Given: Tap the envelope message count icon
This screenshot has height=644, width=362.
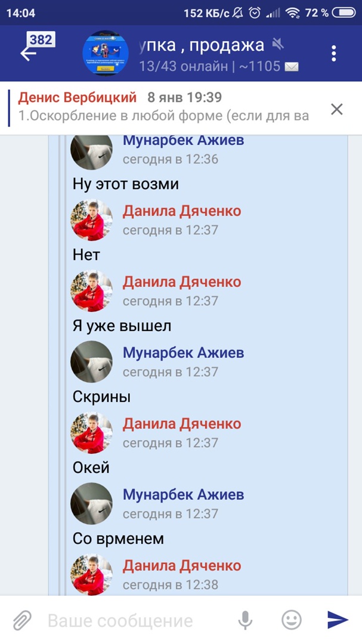Looking at the screenshot, I should tap(292, 67).
